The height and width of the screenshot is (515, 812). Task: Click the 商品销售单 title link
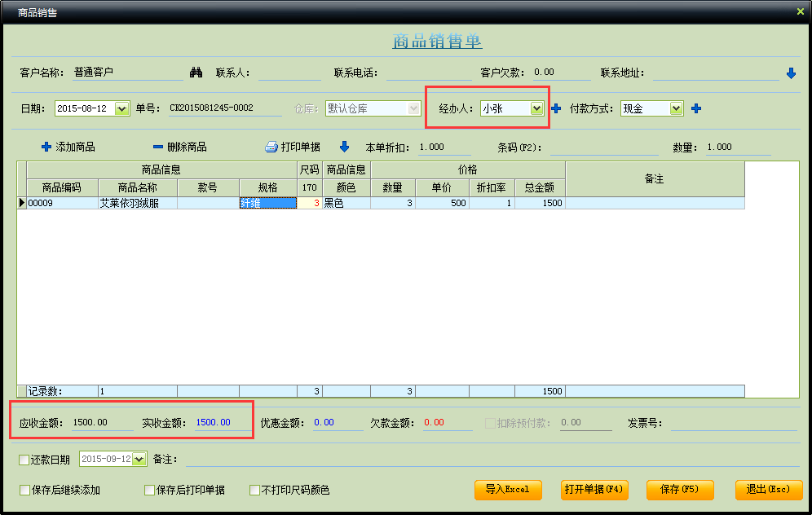437,41
